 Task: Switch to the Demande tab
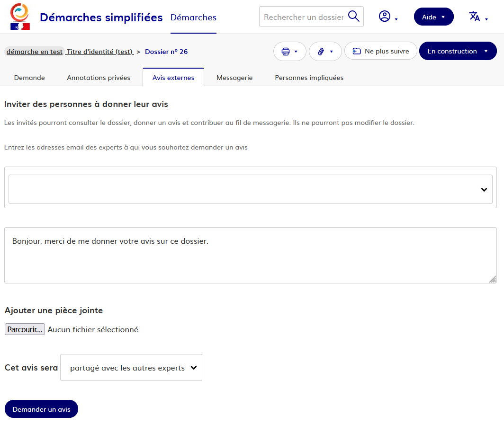tap(29, 78)
